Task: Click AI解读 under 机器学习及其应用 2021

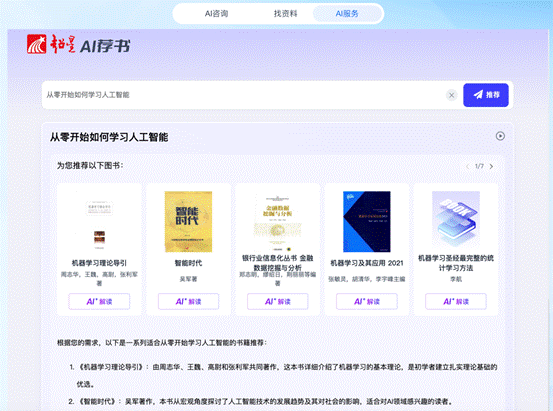Action: tap(367, 302)
